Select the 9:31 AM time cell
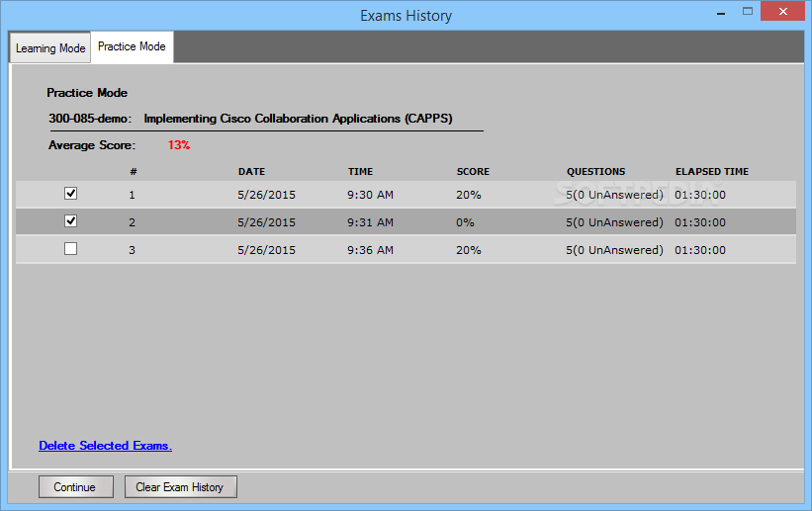Image resolution: width=812 pixels, height=511 pixels. [x=370, y=222]
